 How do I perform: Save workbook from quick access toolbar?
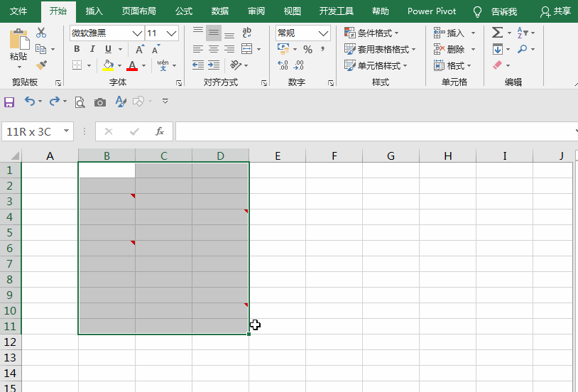[9, 102]
